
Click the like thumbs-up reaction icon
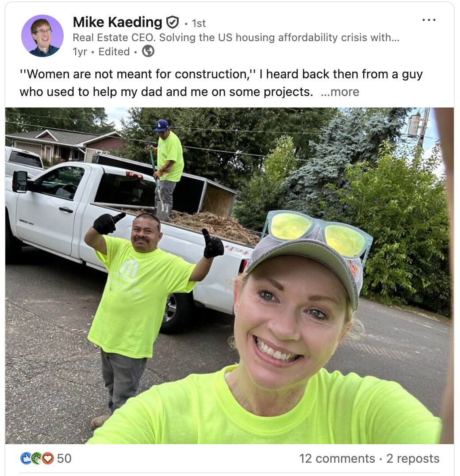pyautogui.click(x=26, y=458)
